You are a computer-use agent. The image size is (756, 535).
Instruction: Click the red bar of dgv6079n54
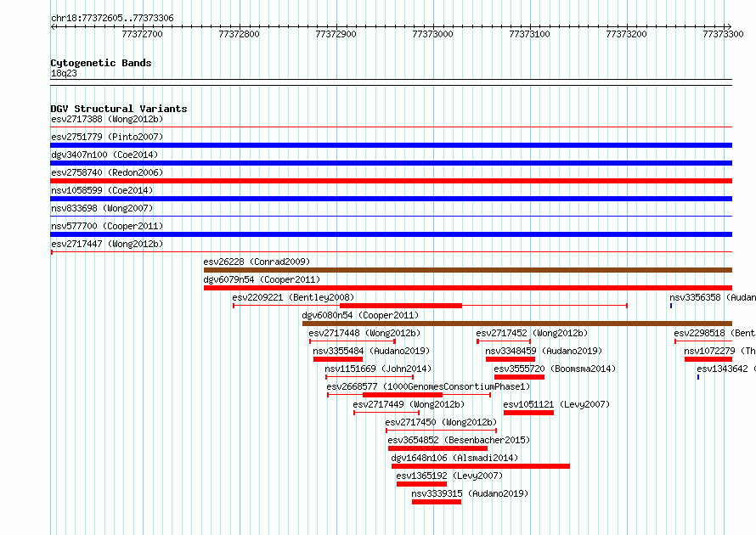[468, 288]
